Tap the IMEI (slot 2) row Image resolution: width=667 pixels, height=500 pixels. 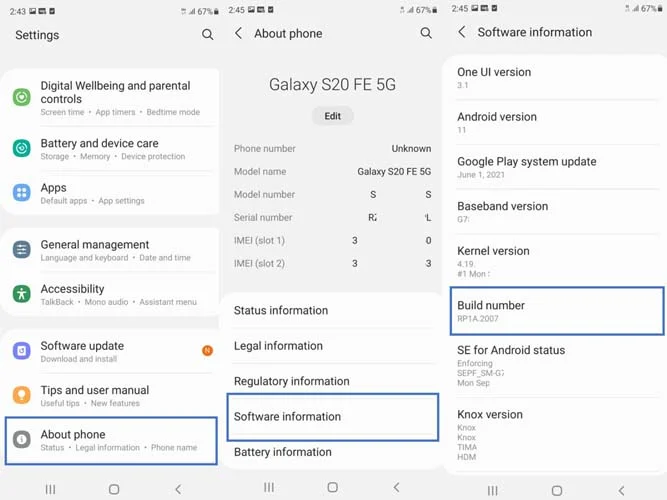333,263
